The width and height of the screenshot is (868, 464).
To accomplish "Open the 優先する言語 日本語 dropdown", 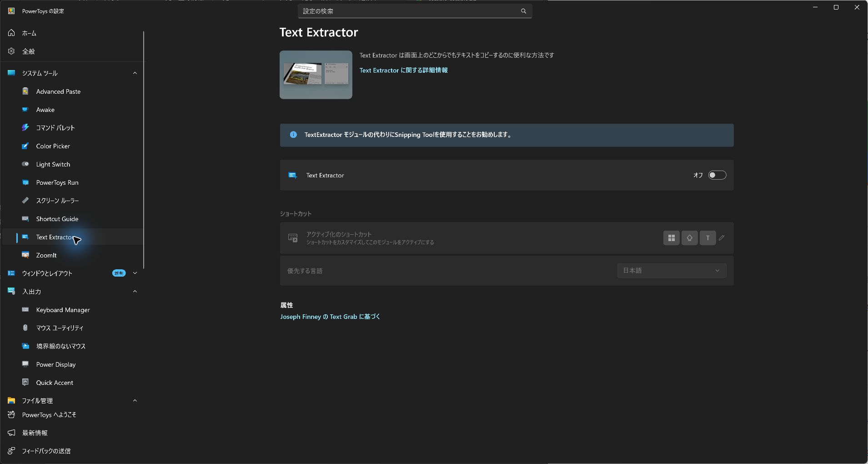I will (672, 270).
